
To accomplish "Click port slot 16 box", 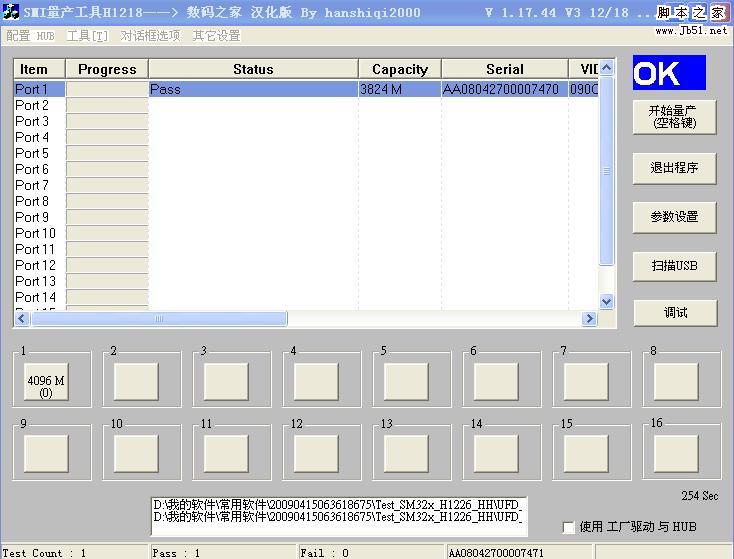I will (676, 453).
